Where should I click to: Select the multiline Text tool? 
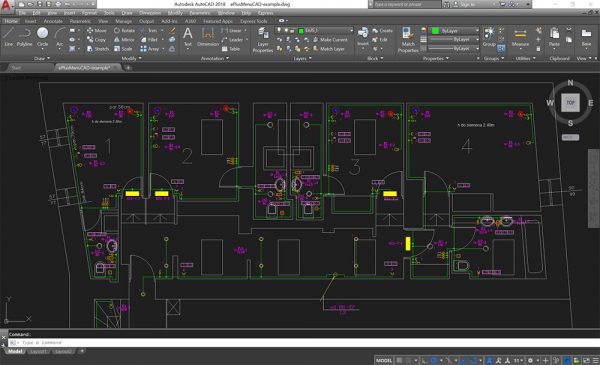188,37
